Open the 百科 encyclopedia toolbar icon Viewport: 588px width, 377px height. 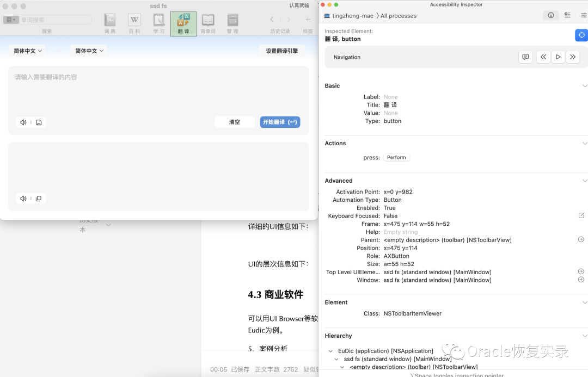click(x=134, y=23)
